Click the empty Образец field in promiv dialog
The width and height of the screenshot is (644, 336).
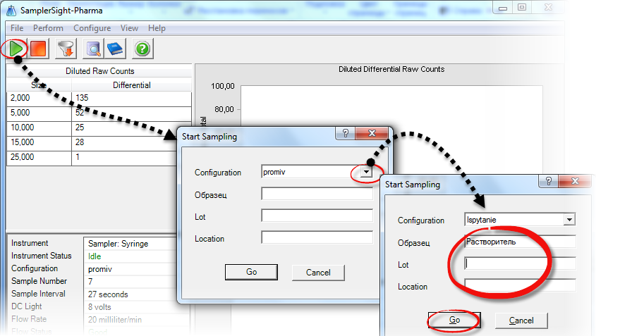(x=317, y=194)
